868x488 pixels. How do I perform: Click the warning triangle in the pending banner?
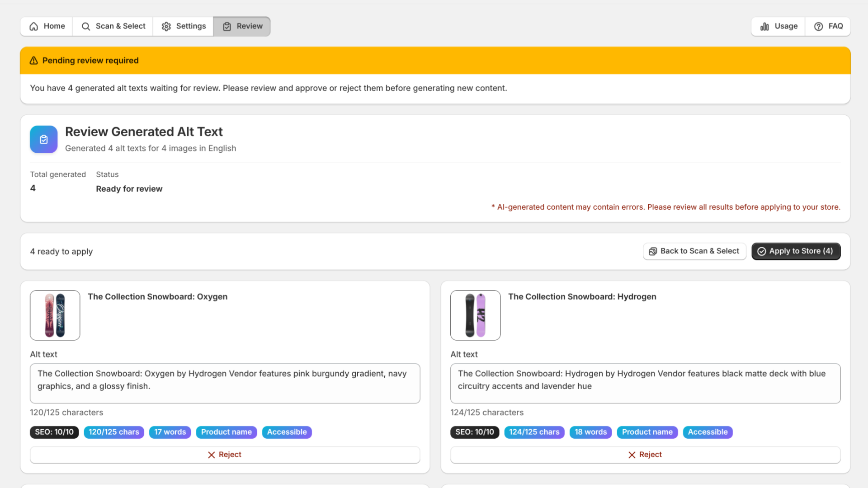(x=34, y=60)
